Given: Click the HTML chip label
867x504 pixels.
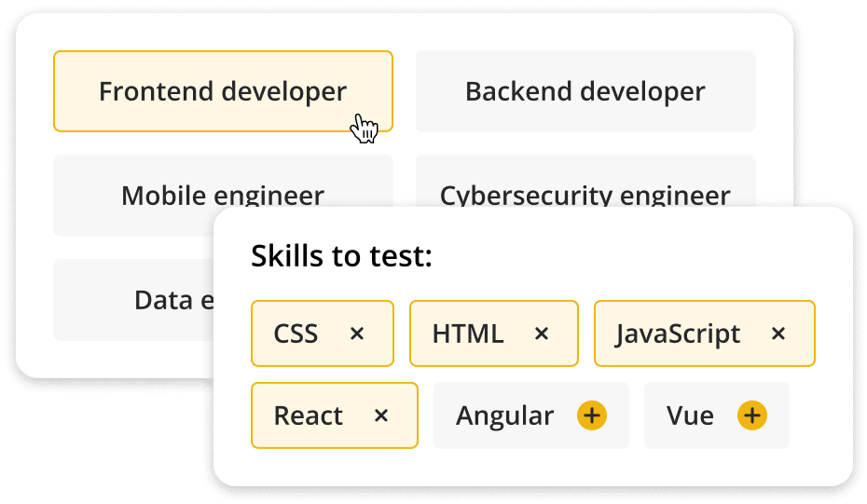Looking at the screenshot, I should [468, 334].
